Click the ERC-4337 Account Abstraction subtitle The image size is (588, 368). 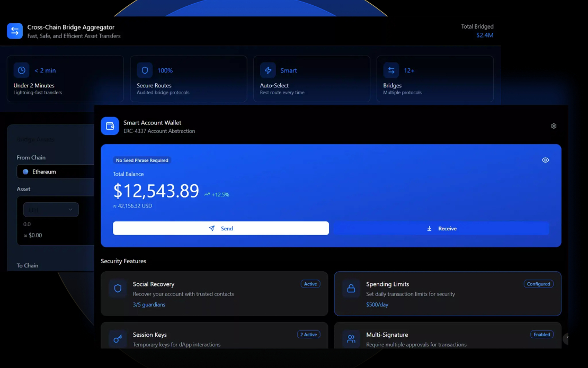[x=159, y=131]
